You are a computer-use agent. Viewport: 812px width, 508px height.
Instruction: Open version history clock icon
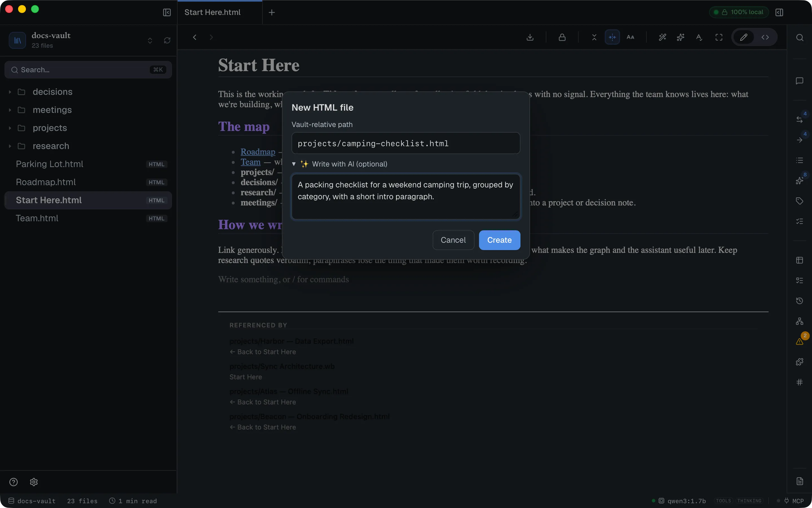(x=800, y=301)
